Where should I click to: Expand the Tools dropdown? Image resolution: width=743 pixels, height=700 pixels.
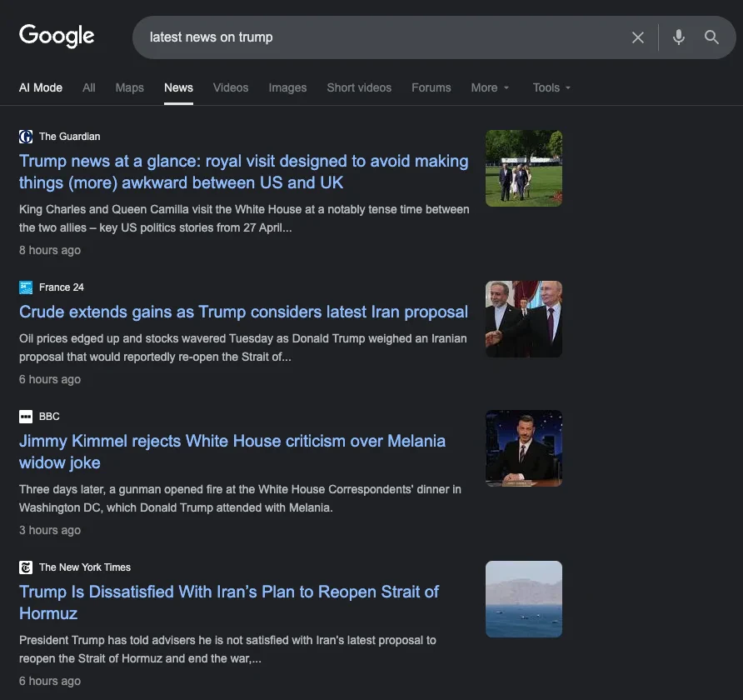[551, 87]
